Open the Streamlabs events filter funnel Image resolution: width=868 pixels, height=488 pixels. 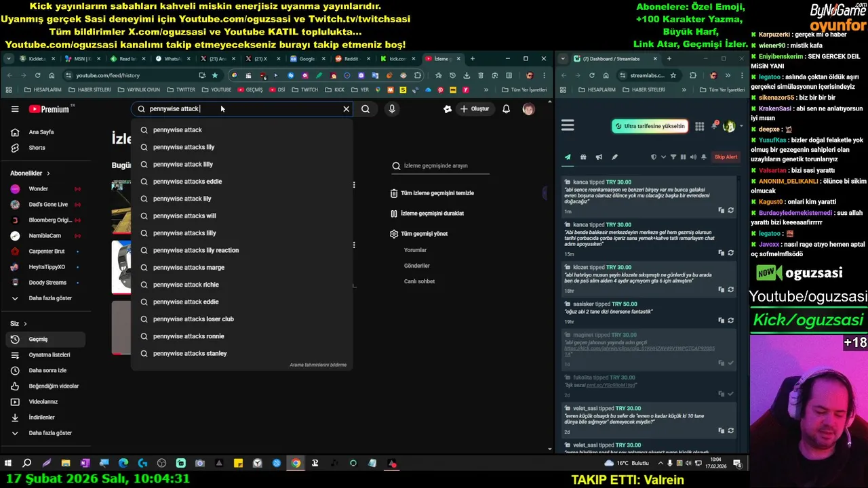pos(673,157)
